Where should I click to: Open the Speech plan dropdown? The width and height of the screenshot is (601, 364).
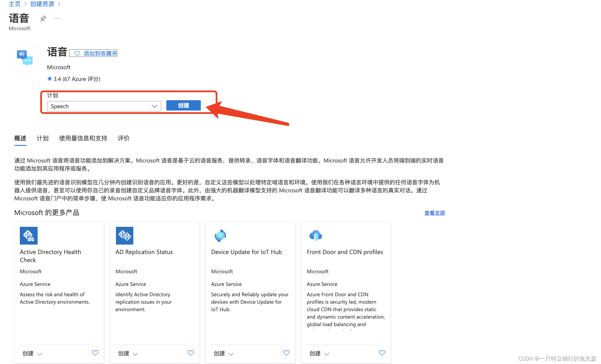(x=104, y=106)
